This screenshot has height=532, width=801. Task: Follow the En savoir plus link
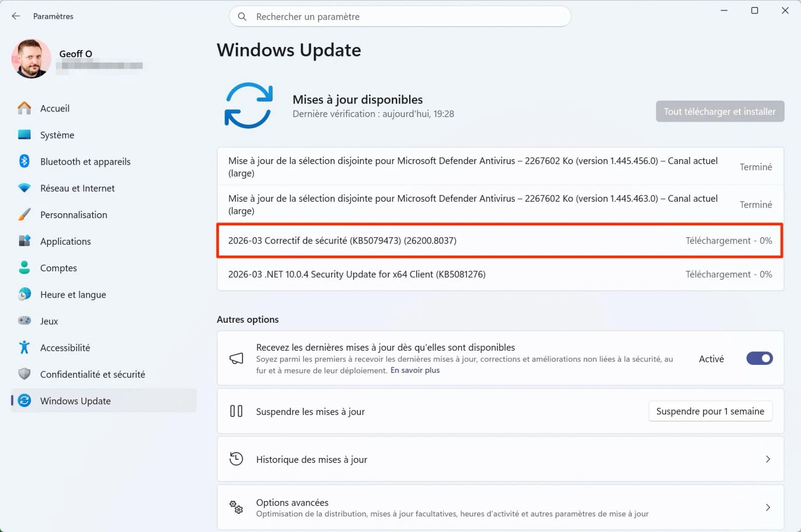pos(415,370)
